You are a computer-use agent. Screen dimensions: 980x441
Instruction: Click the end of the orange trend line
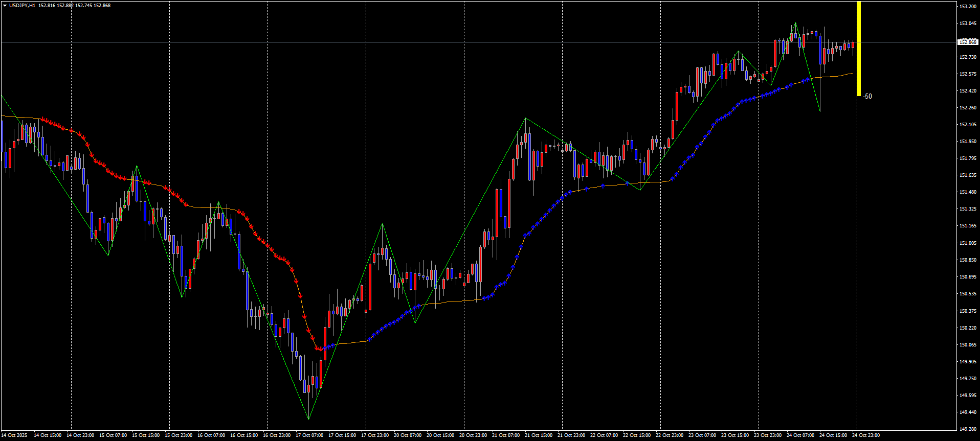pos(852,73)
